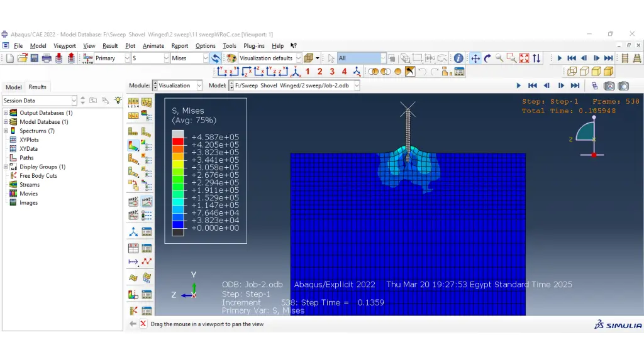Image resolution: width=644 pixels, height=362 pixels.
Task: Toggle hidden line render style
Action: pos(584,72)
